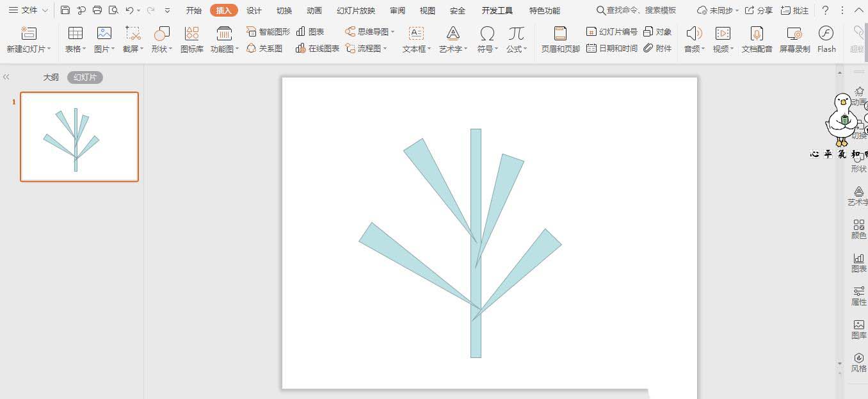Click the Print icon

[x=97, y=10]
